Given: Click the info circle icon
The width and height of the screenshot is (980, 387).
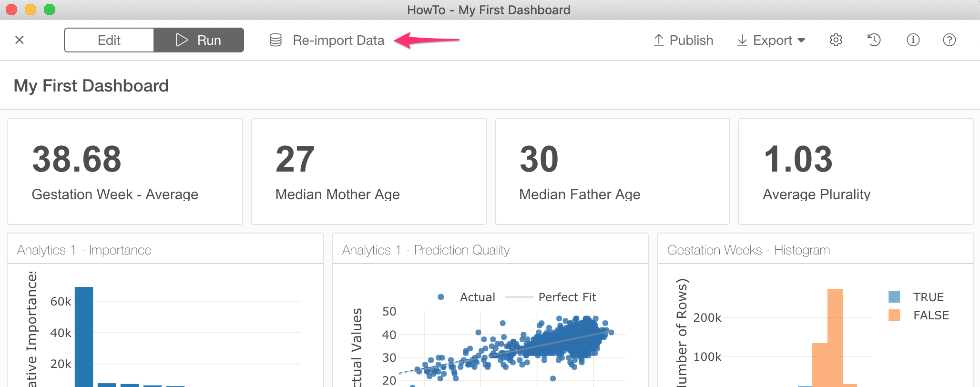Looking at the screenshot, I should pyautogui.click(x=913, y=40).
